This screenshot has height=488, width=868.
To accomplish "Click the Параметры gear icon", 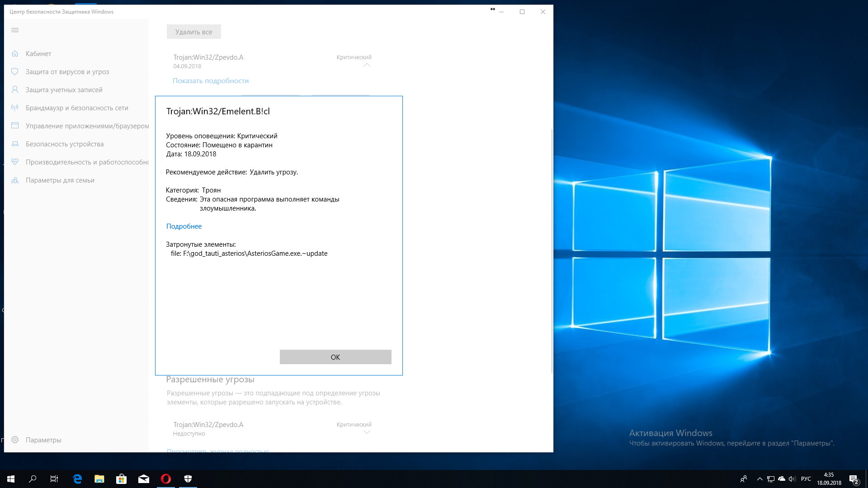I will click(x=15, y=440).
